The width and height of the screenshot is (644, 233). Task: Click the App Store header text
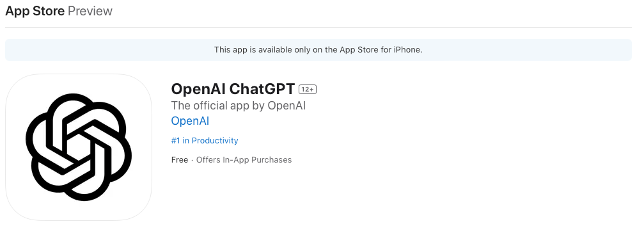click(x=35, y=11)
